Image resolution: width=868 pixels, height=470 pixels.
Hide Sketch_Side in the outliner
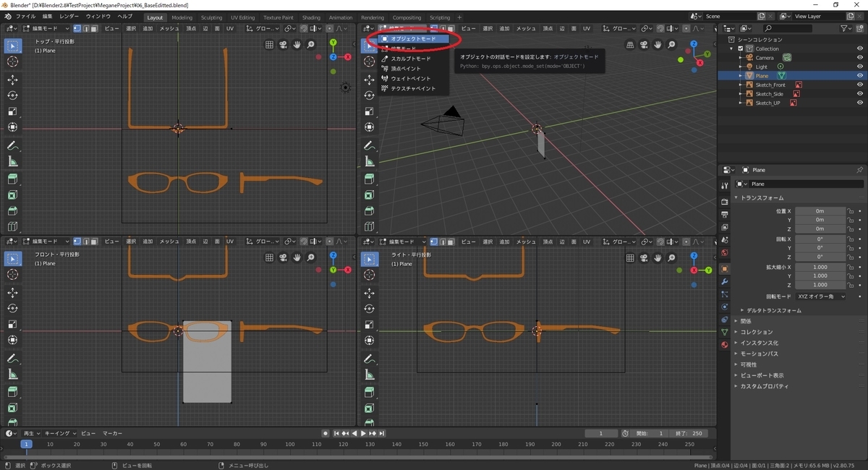860,94
